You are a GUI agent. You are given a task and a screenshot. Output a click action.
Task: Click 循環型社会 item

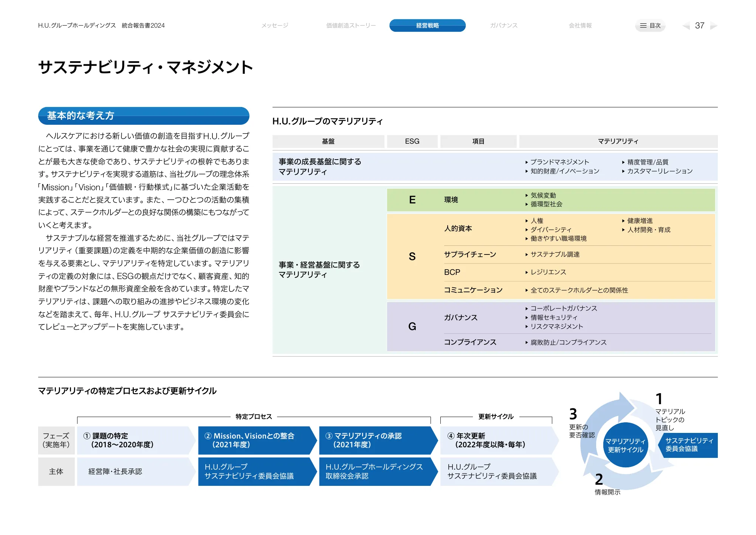(544, 204)
